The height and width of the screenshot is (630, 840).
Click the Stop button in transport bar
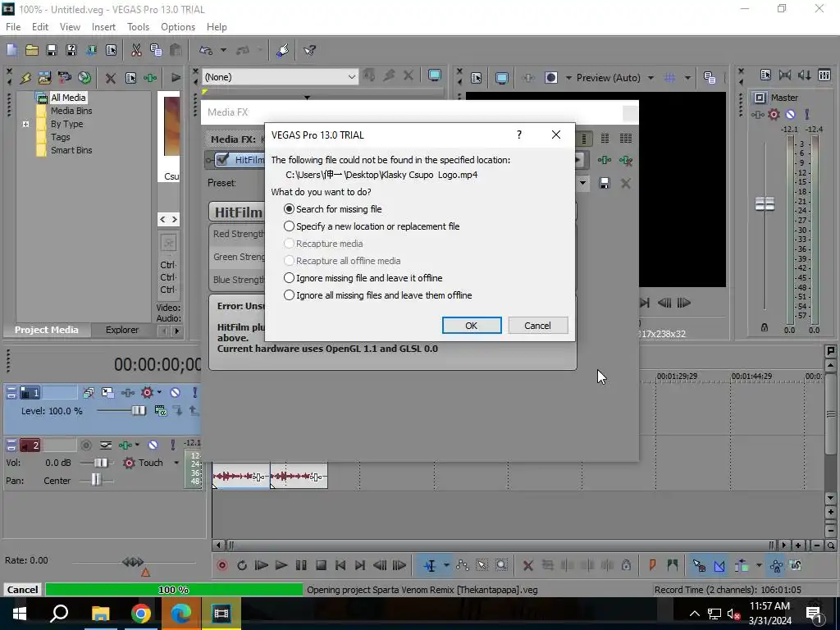[x=321, y=565]
